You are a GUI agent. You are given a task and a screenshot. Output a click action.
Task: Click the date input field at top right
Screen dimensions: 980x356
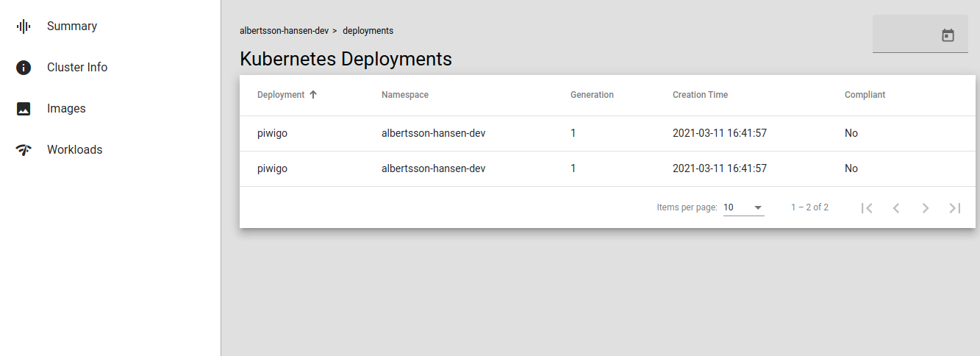pos(906,35)
